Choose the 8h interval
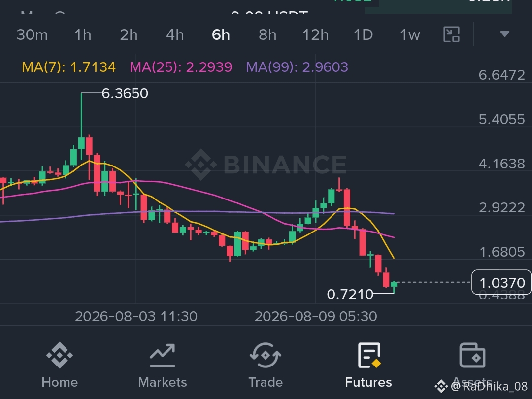 pyautogui.click(x=267, y=34)
